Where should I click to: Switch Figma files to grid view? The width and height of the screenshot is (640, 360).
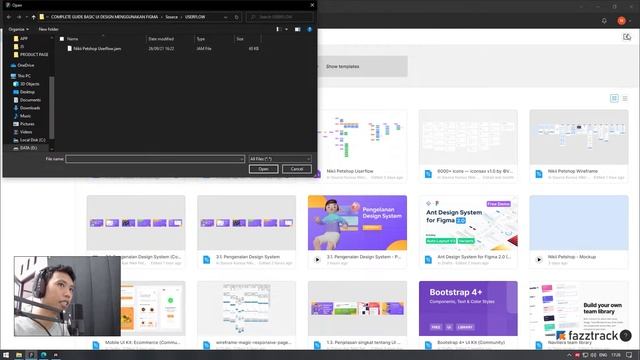coord(614,98)
